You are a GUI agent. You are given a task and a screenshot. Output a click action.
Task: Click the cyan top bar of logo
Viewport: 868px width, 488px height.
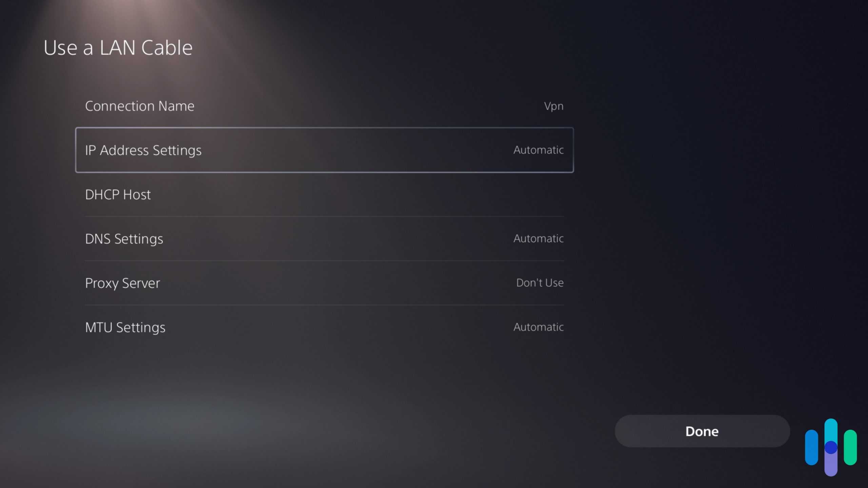(x=831, y=430)
